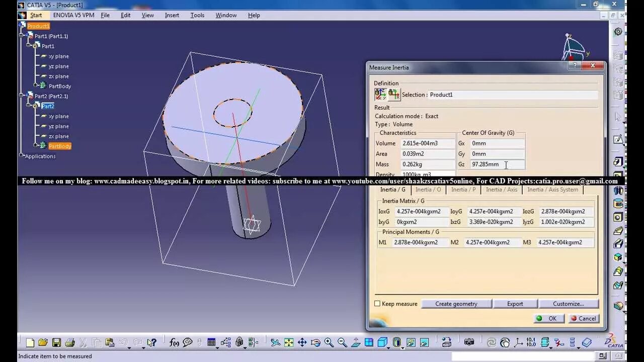Toggle the Keep measure checkbox

pyautogui.click(x=377, y=304)
